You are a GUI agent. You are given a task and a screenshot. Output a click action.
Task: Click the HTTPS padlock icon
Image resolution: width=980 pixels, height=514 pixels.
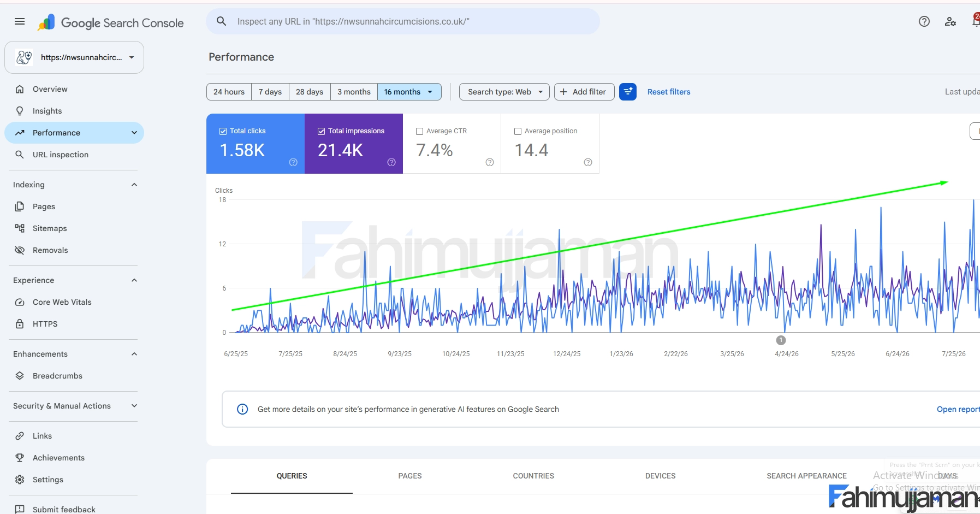20,324
